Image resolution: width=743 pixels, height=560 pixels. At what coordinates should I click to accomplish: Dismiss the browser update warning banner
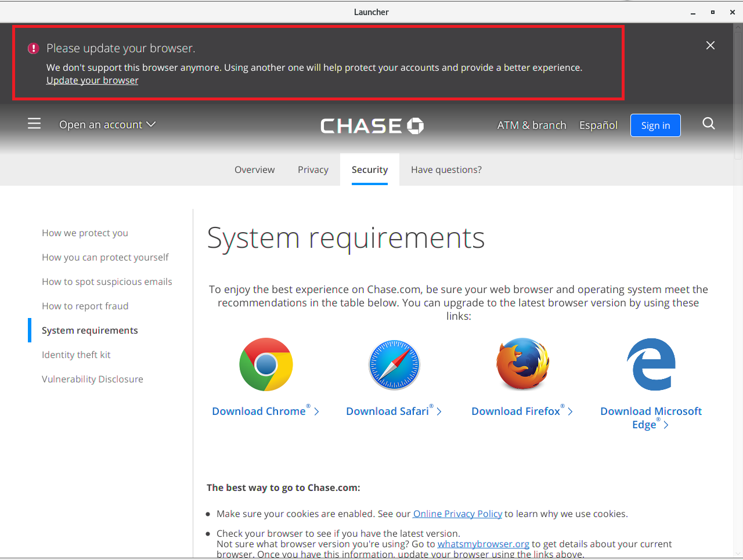coord(710,45)
